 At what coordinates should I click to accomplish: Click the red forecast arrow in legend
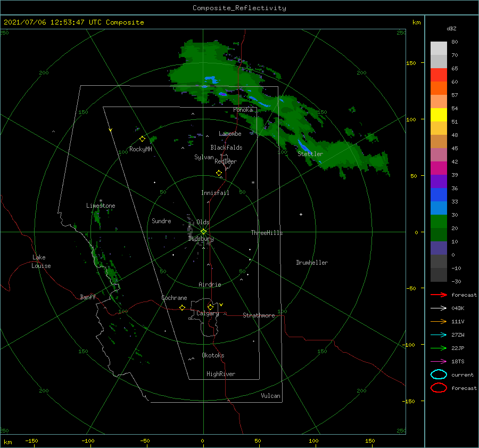[x=439, y=295]
